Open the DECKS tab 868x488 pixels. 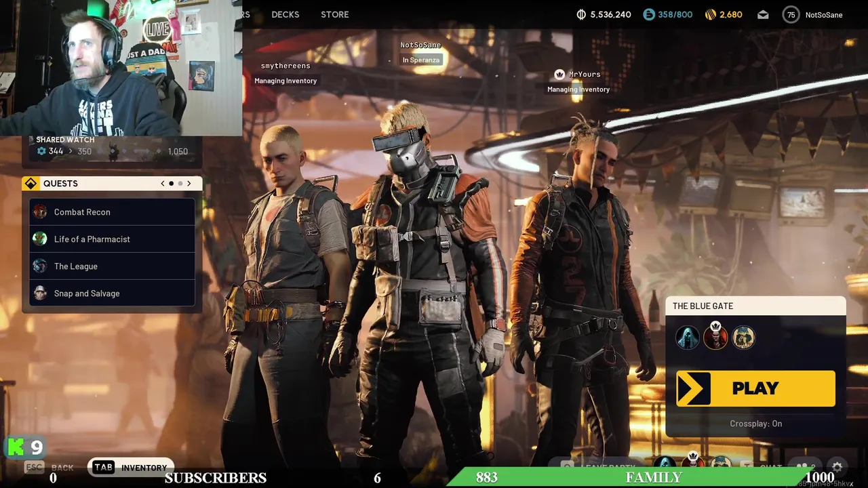[x=285, y=14]
